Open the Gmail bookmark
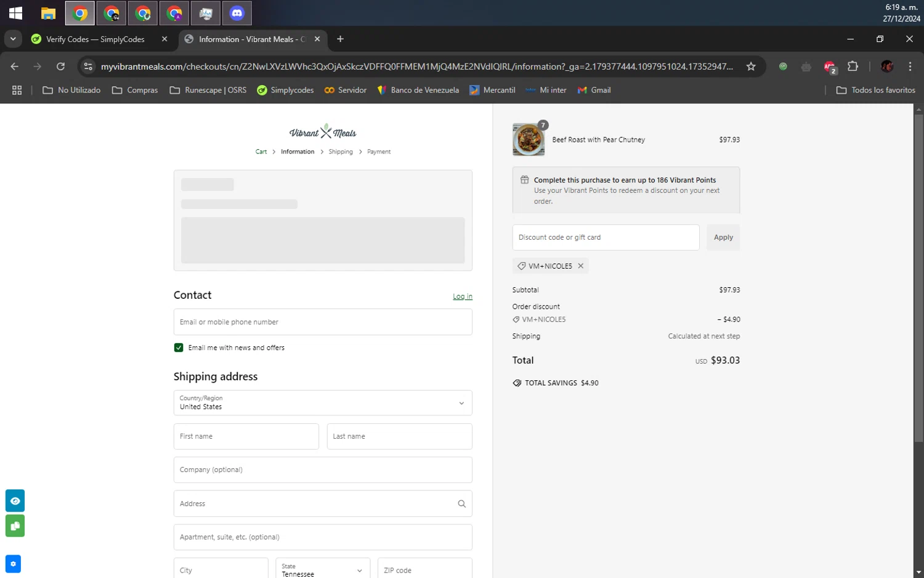The width and height of the screenshot is (924, 578). tap(594, 90)
